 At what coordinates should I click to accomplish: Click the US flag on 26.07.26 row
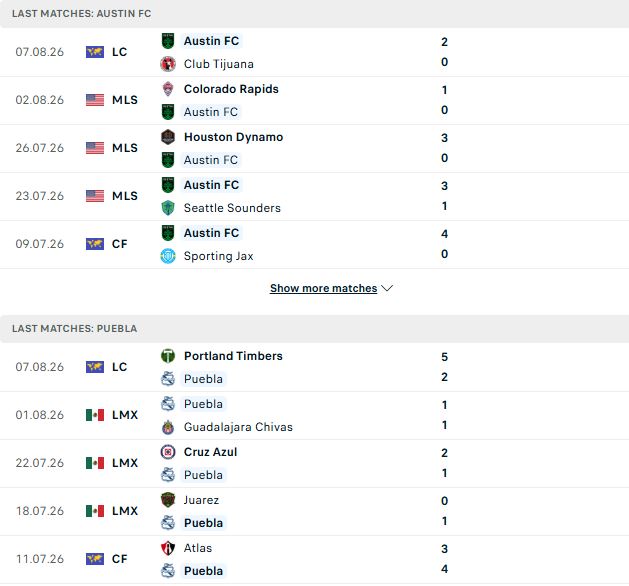95,148
